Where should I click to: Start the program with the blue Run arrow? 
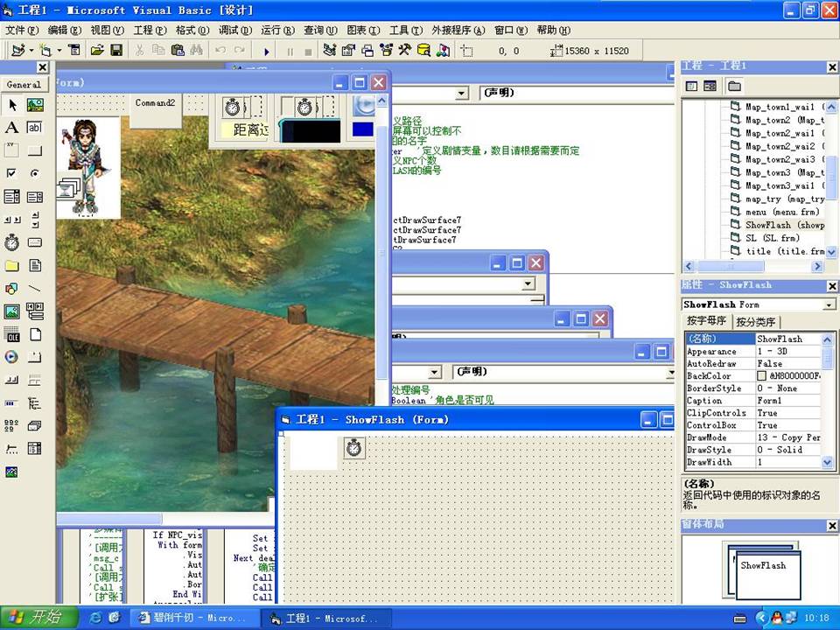(266, 52)
